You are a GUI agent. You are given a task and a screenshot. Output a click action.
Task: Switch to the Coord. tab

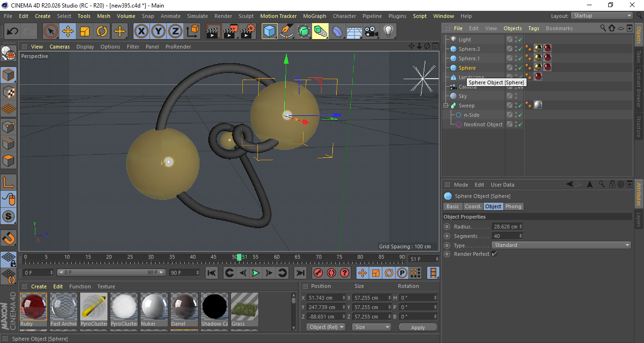[473, 206]
